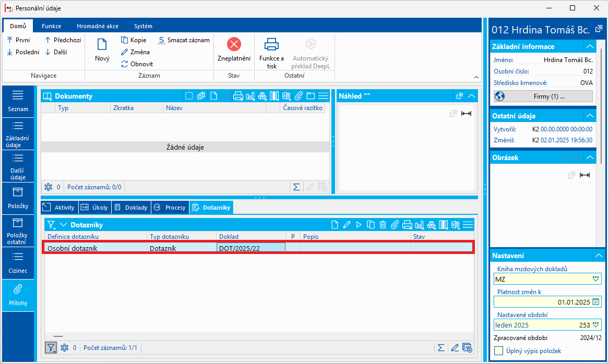Image resolution: width=609 pixels, height=364 pixels.
Task: Open Nastavené období dropdown
Action: (x=596, y=325)
